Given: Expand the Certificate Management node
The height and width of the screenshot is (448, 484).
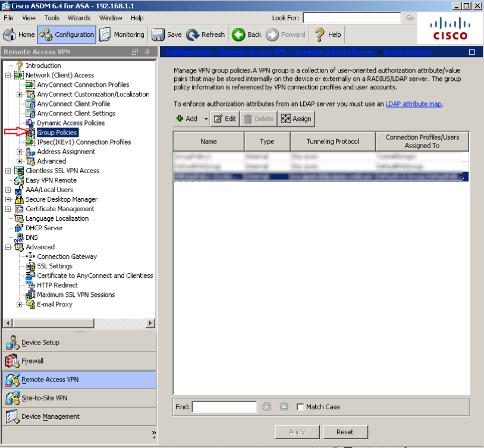Looking at the screenshot, I should 8,209.
